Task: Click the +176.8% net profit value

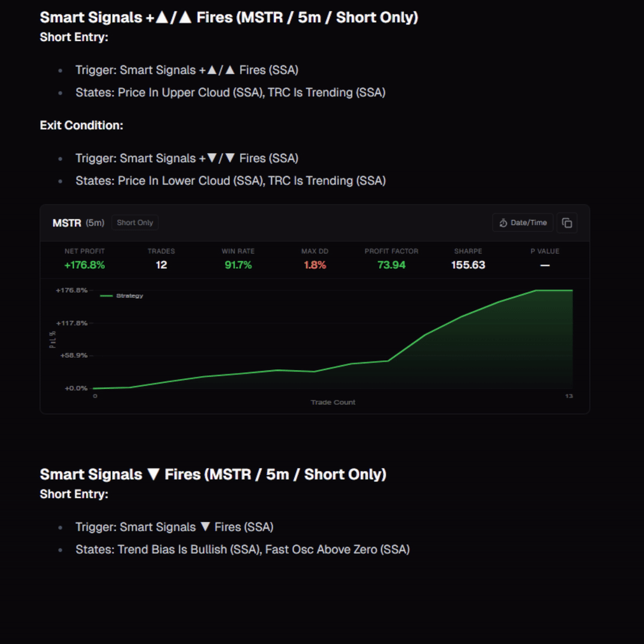Action: click(85, 265)
